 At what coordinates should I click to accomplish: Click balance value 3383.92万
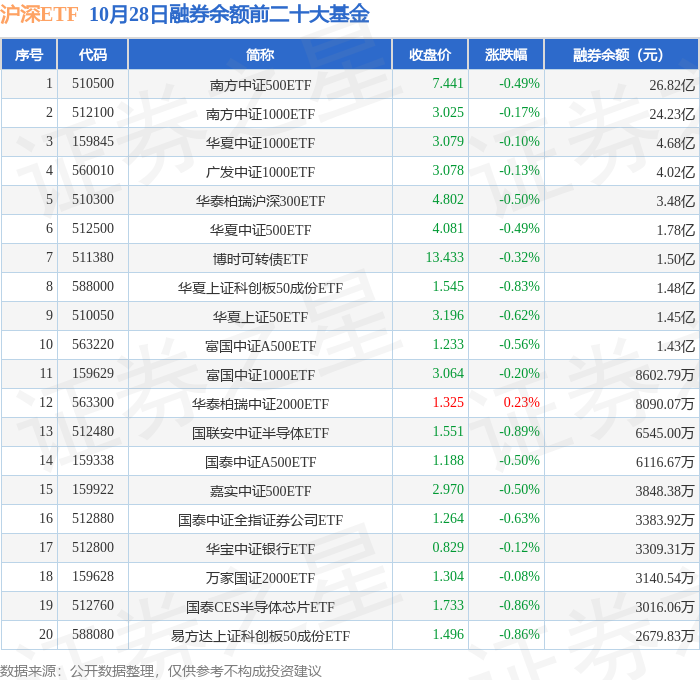click(665, 520)
